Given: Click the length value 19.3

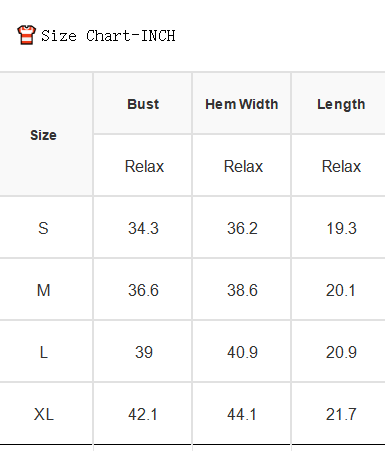Looking at the screenshot, I should 341,228.
